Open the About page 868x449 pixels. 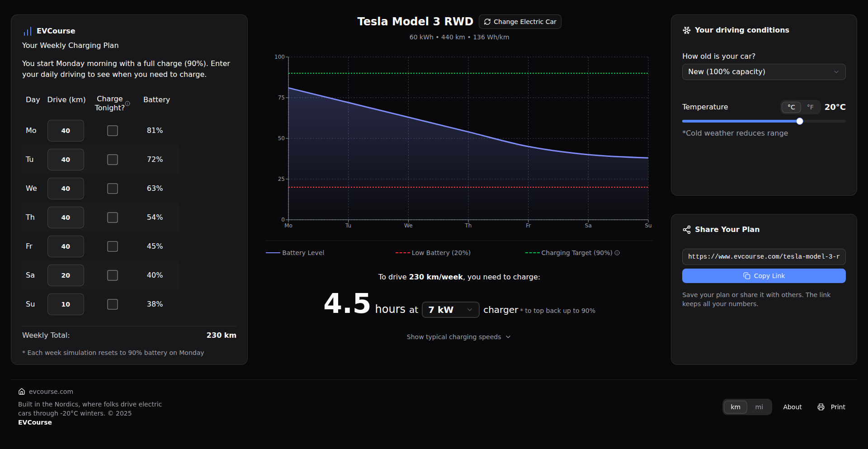point(792,407)
